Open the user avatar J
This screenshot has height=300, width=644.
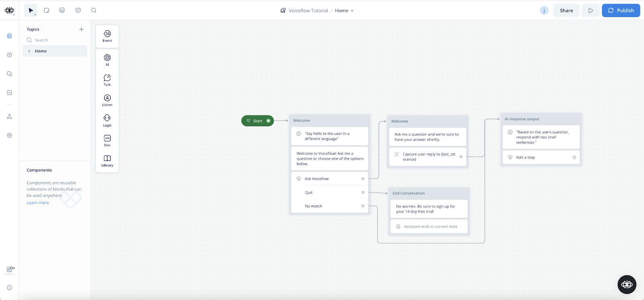544,10
